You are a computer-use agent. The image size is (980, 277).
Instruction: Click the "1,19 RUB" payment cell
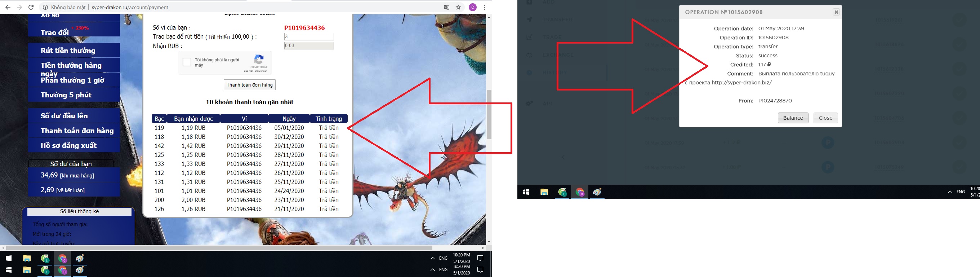pyautogui.click(x=193, y=128)
